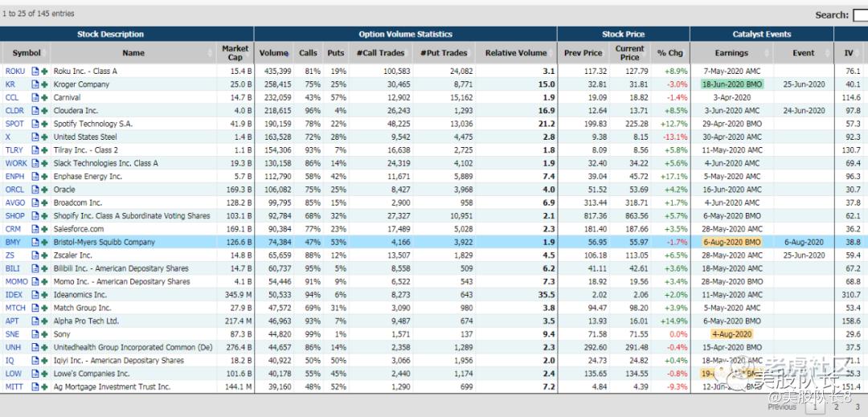Viewport: 868px width, 417px height.
Task: Sort by Relative Volume column header
Action: (516, 53)
